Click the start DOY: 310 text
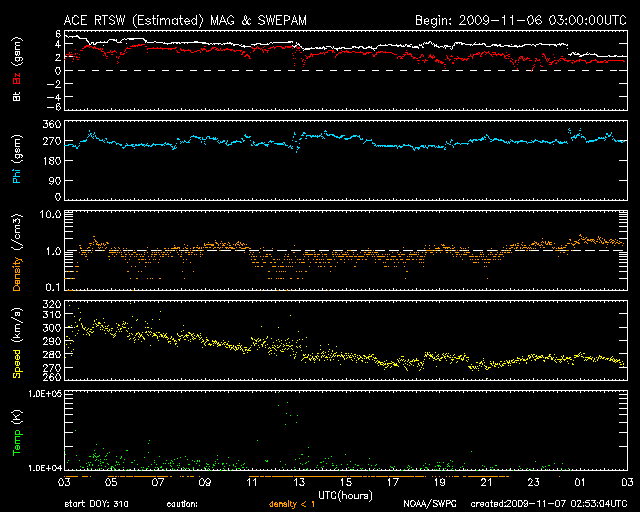640x512 pixels. point(95,503)
